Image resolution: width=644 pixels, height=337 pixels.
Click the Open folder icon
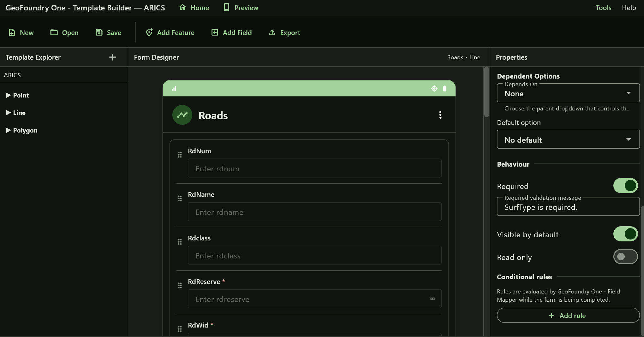point(54,33)
